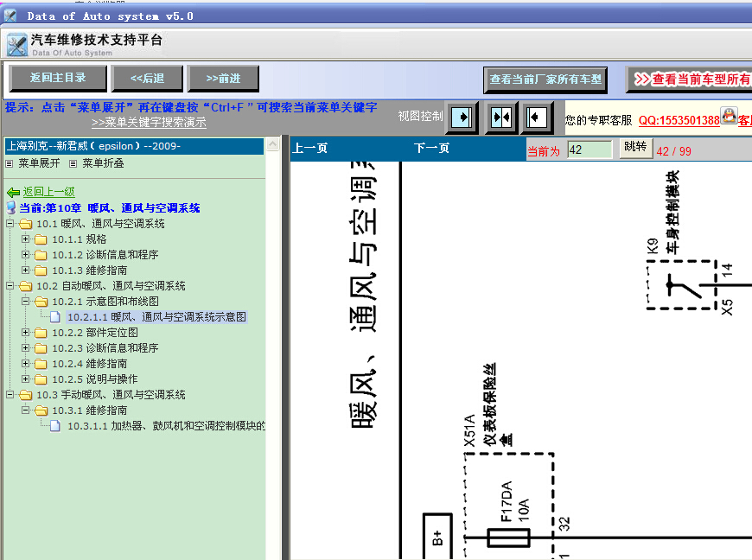Click folder icon of 10.1.3 维修指南
The image size is (752, 560).
41,270
